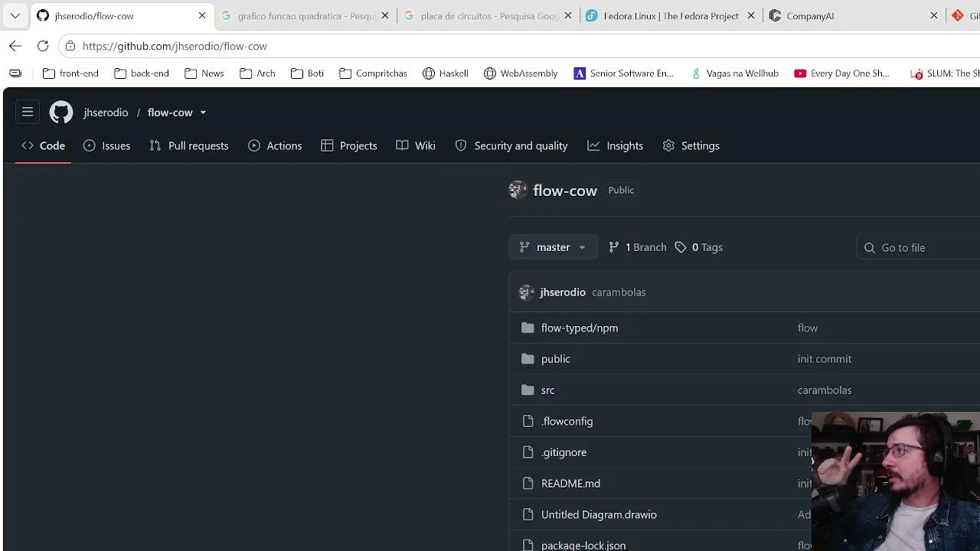Open the Compritchas bookmarks folder
The image size is (980, 551).
(x=373, y=73)
